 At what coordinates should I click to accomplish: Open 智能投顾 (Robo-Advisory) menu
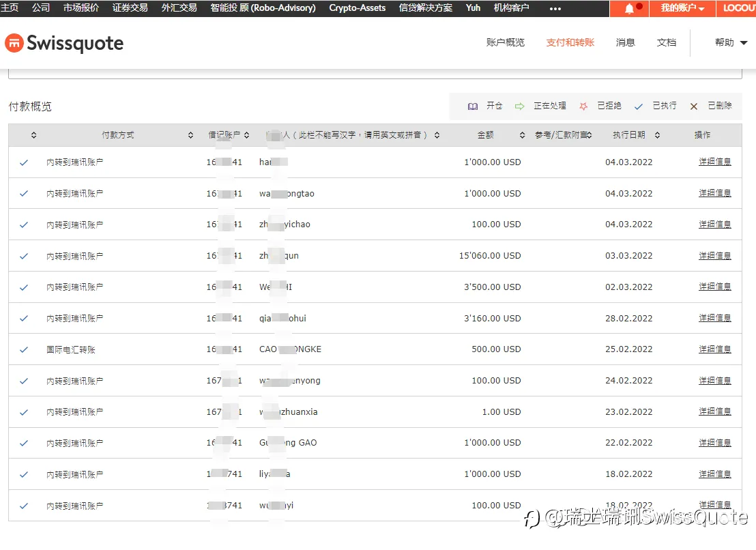[x=263, y=8]
